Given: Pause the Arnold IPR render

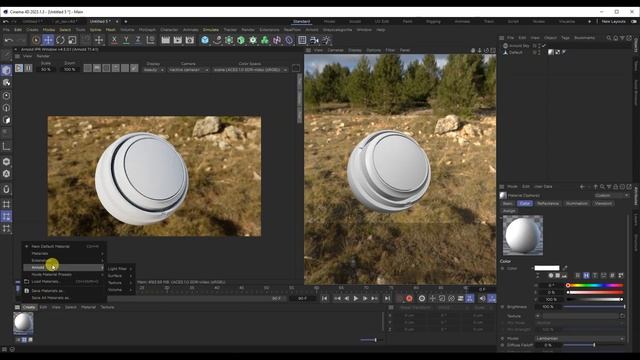Looking at the screenshot, I should pos(28,68).
